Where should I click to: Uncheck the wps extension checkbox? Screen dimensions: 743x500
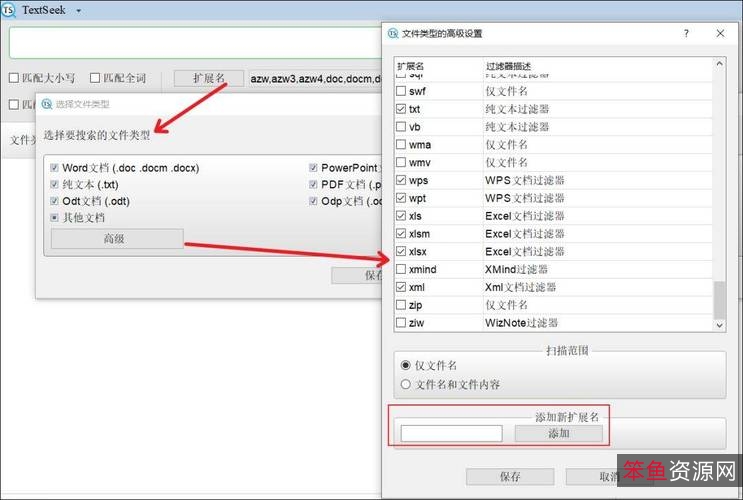click(x=401, y=180)
